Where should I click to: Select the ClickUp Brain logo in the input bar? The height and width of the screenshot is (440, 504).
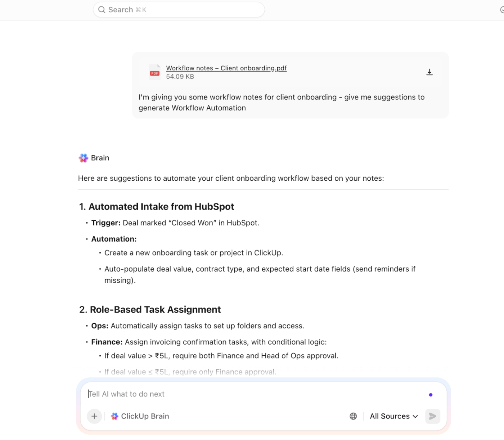click(x=114, y=416)
